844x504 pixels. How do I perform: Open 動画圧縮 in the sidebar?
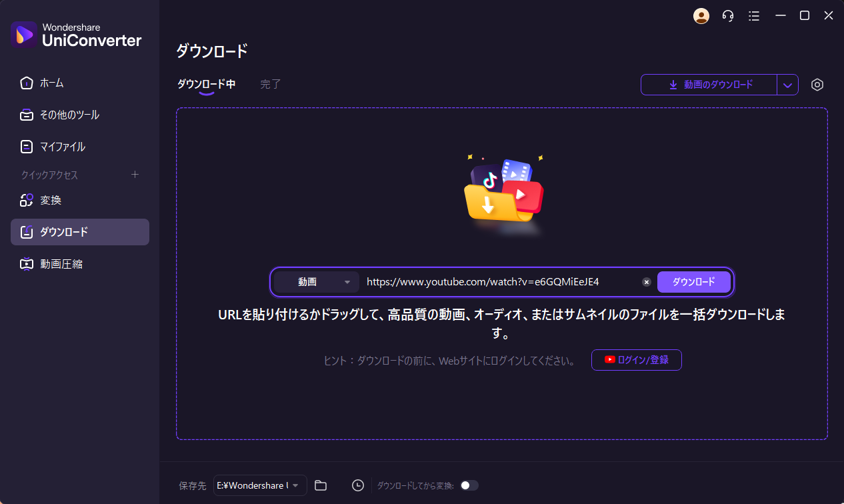(80, 264)
